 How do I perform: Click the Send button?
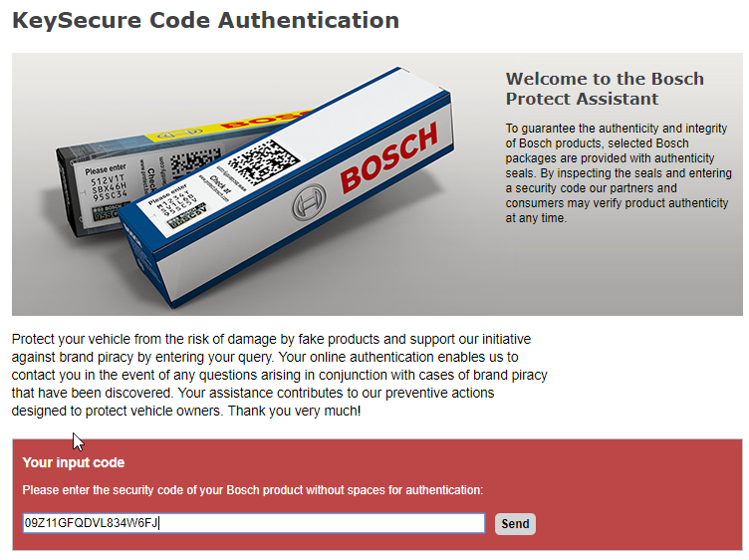515,524
